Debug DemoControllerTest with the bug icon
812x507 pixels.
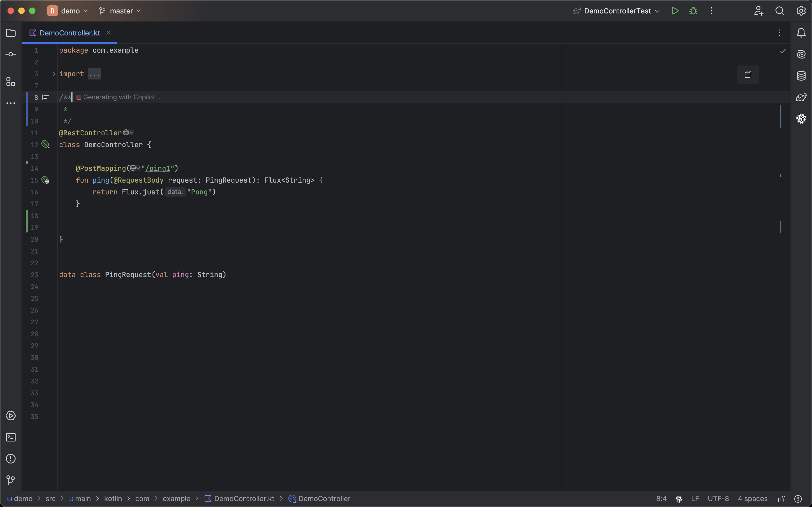(x=693, y=11)
